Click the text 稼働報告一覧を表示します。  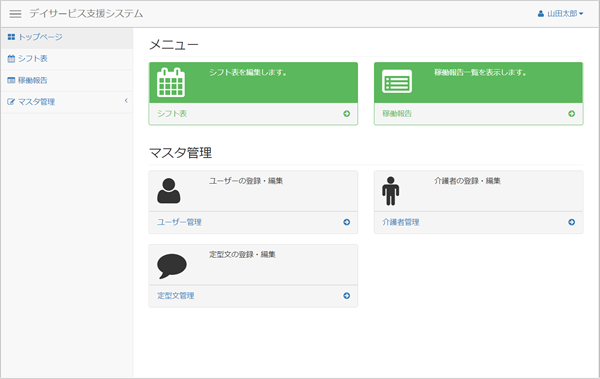[480, 72]
